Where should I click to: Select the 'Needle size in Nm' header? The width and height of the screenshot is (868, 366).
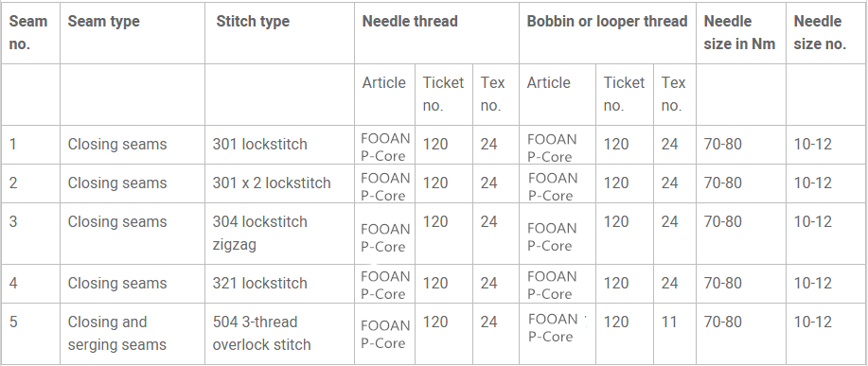739,32
